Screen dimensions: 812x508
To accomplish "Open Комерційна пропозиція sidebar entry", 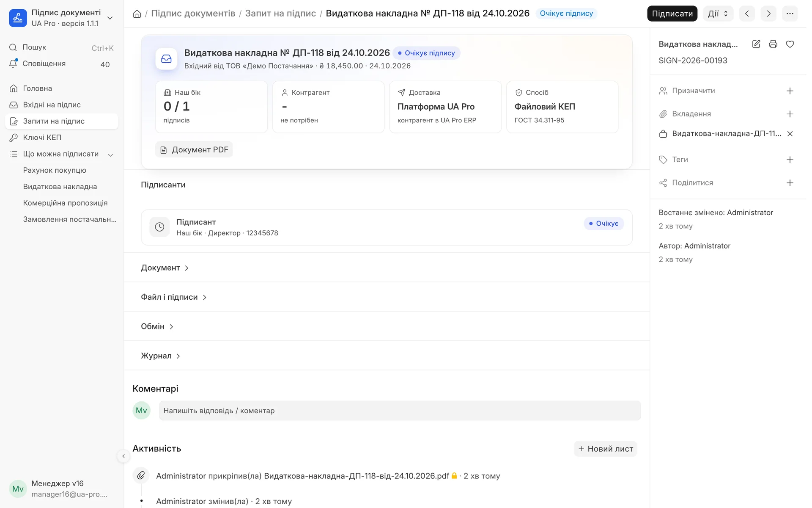I will 65,203.
